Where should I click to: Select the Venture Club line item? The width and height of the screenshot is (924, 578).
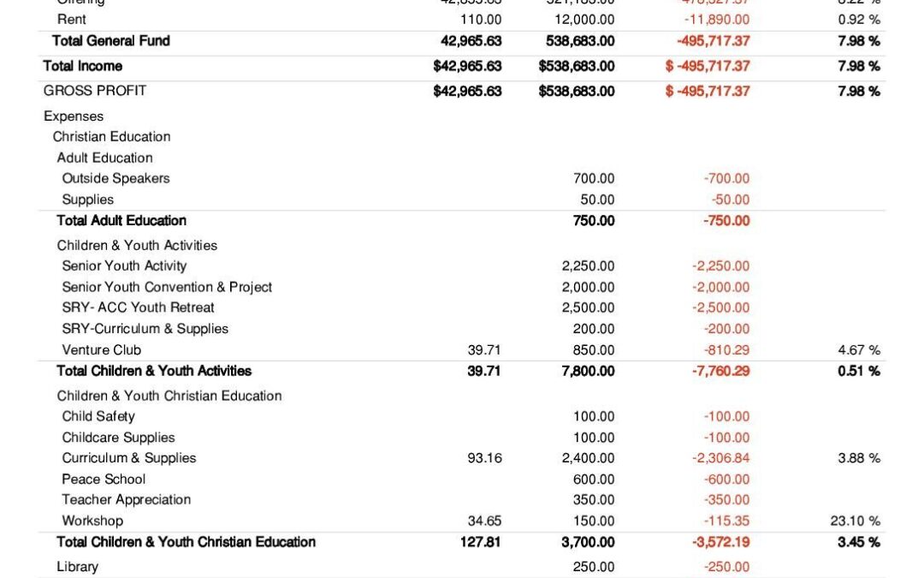(102, 349)
